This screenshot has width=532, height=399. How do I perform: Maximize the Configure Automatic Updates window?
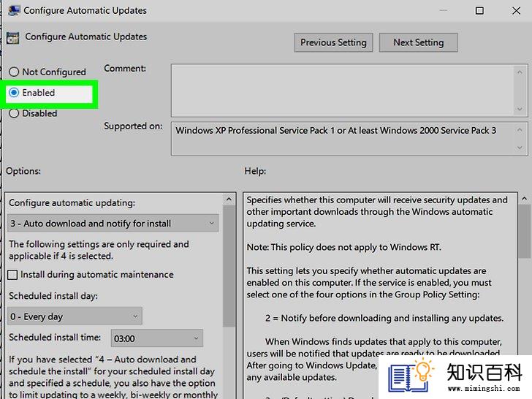pos(479,11)
